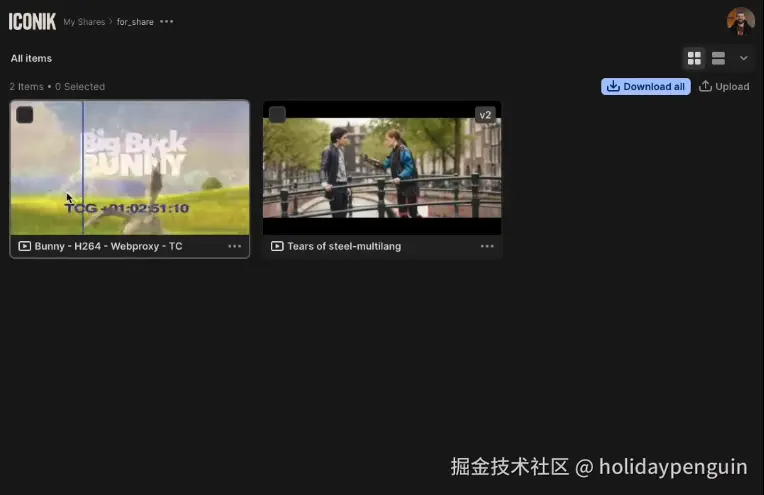The image size is (764, 495).
Task: Open more options for Tears of steel-multilang
Action: tap(487, 246)
